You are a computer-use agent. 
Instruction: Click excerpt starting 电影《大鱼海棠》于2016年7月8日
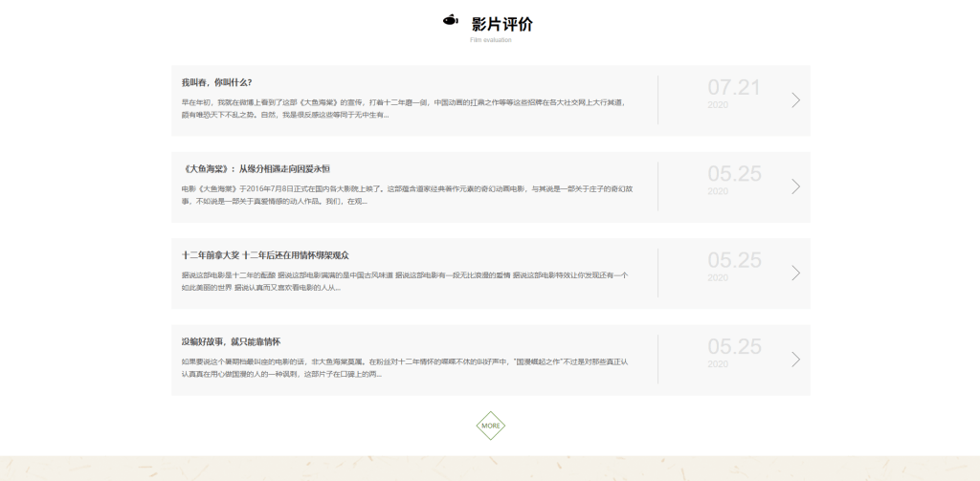(x=407, y=195)
